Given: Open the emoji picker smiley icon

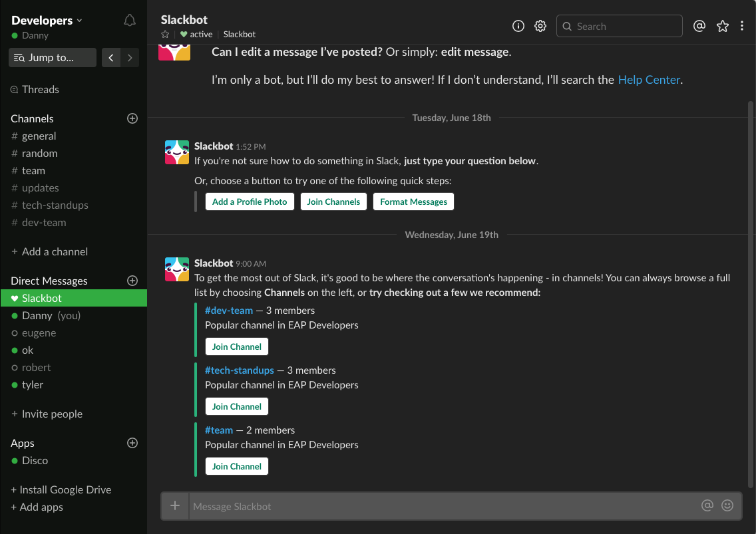Looking at the screenshot, I should tap(727, 505).
